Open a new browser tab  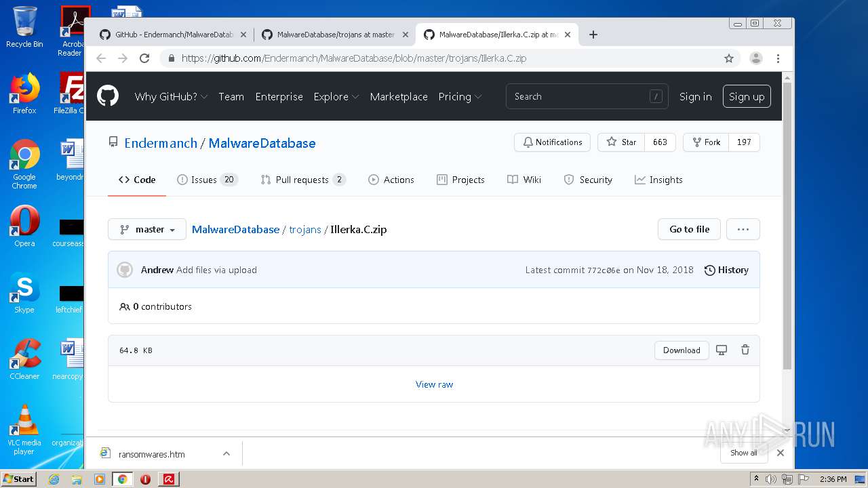tap(593, 35)
